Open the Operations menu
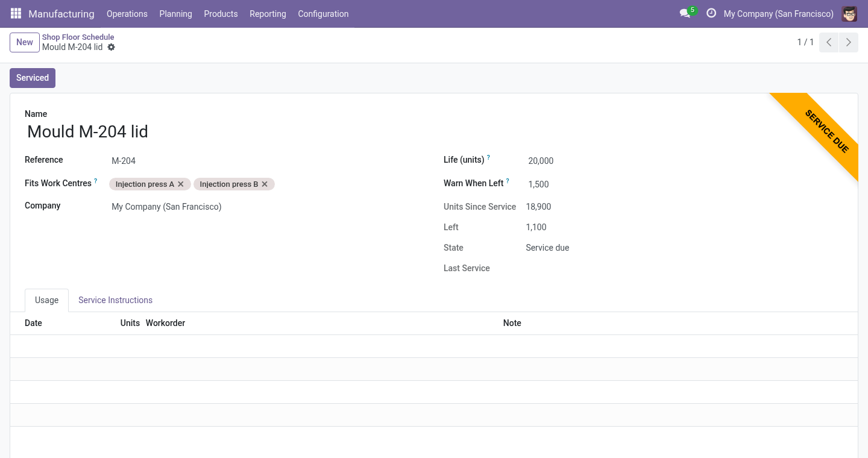The height and width of the screenshot is (458, 868). tap(127, 14)
